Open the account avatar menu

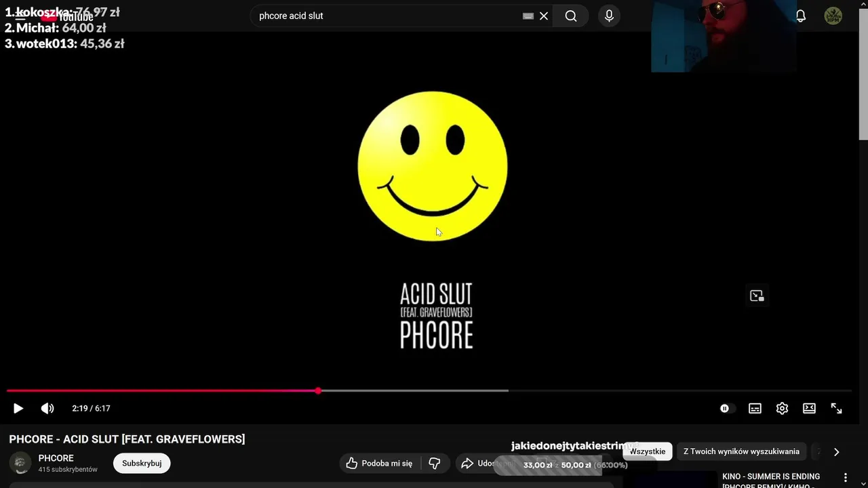[x=833, y=16]
